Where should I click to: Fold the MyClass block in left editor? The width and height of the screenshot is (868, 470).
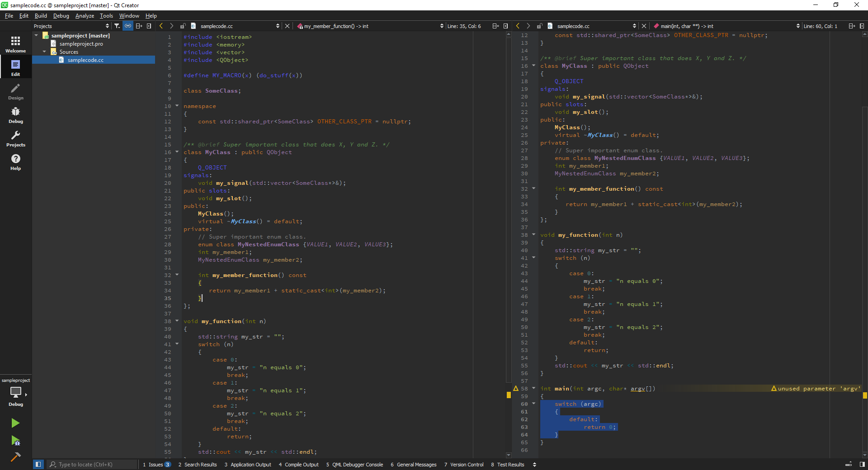click(x=177, y=152)
